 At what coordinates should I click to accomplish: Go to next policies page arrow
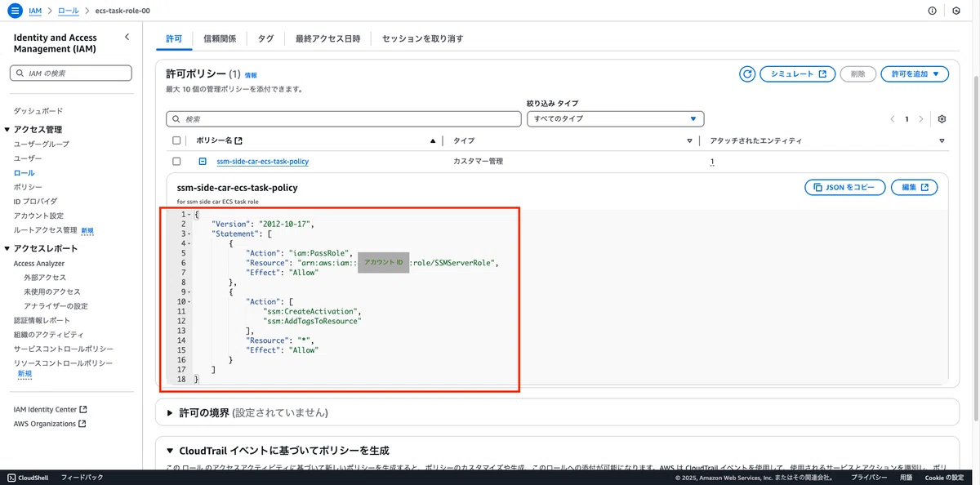click(x=921, y=119)
